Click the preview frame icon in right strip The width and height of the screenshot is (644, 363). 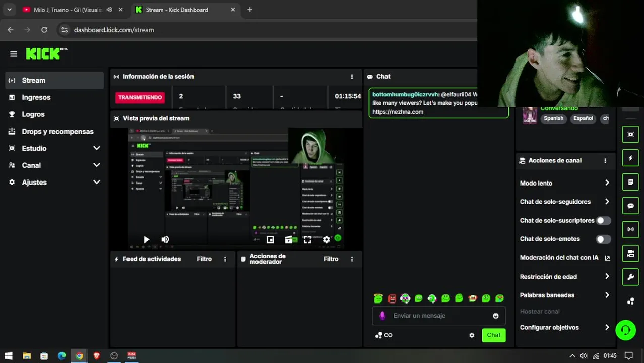click(630, 134)
